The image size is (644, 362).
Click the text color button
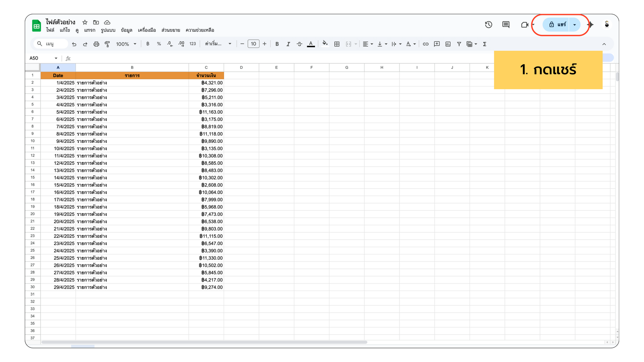(311, 44)
